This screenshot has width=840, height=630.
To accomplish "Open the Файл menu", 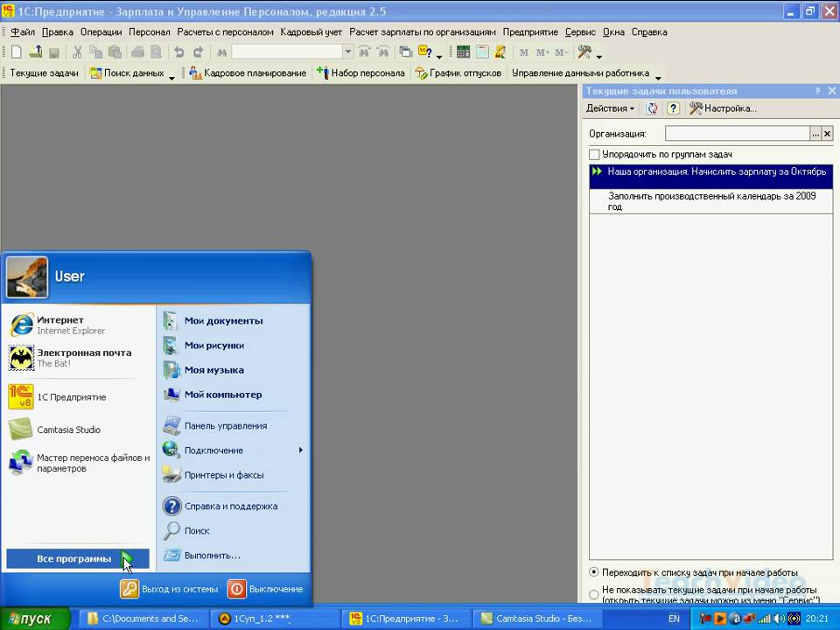I will point(23,32).
